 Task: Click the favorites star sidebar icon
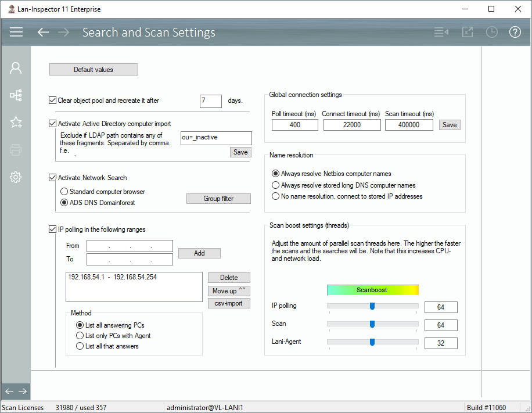[16, 122]
